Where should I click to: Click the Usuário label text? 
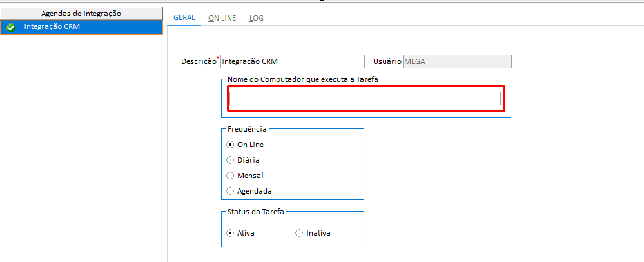tap(387, 61)
